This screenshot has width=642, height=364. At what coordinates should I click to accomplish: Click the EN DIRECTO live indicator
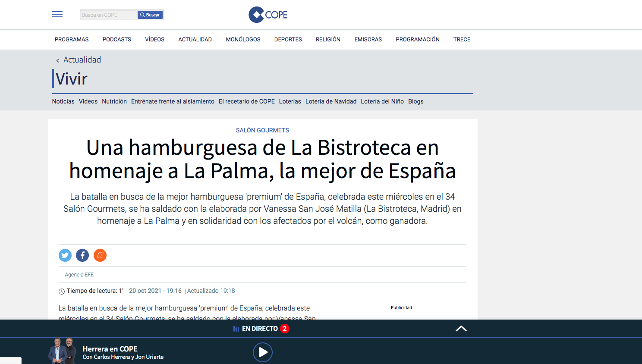point(260,329)
